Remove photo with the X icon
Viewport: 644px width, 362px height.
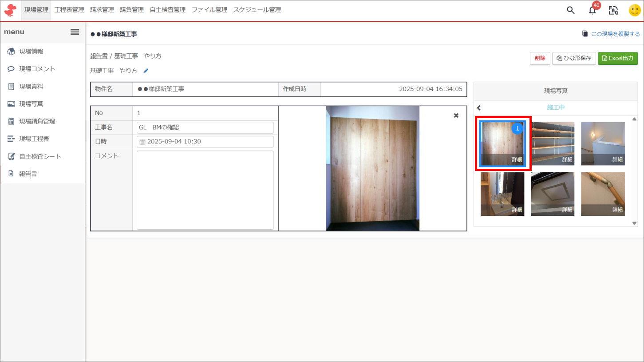pos(456,115)
